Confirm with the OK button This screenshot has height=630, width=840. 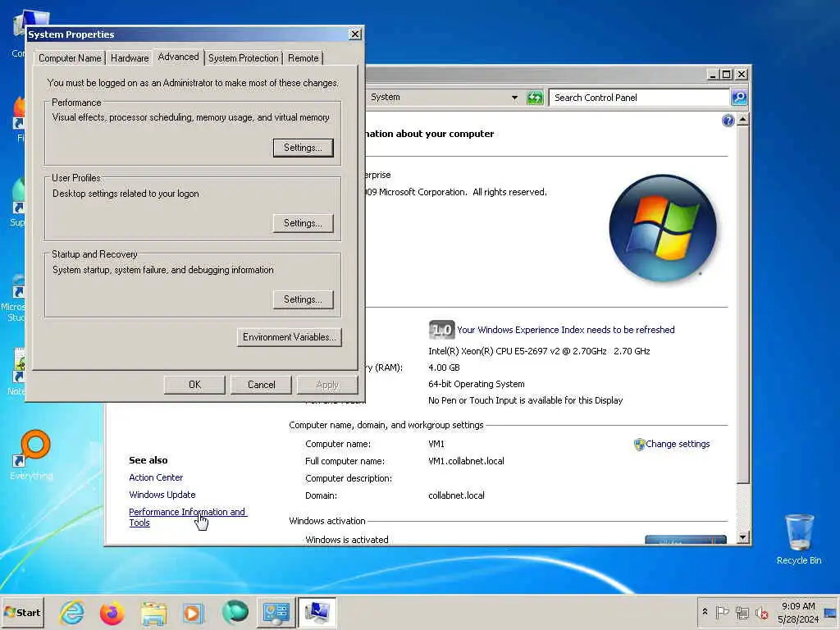point(194,385)
